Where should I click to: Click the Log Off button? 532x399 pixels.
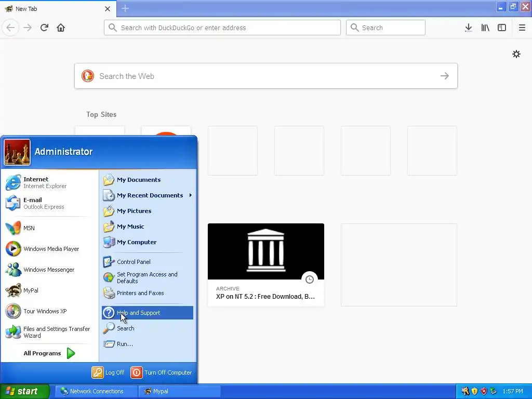pyautogui.click(x=108, y=373)
